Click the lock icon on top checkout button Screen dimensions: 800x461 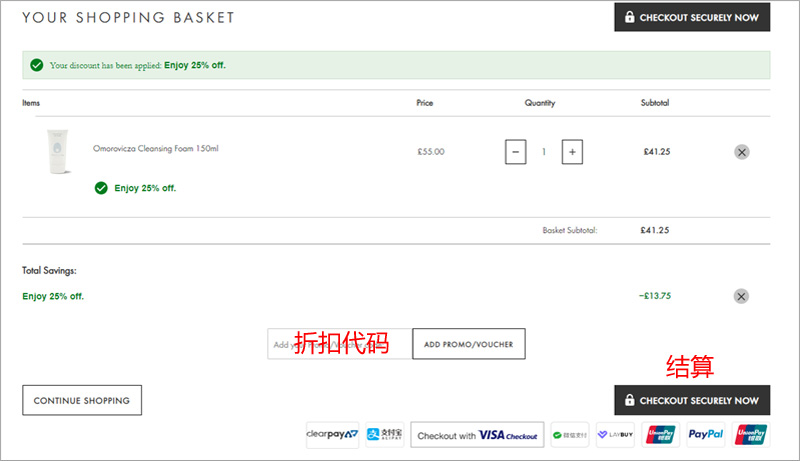630,17
